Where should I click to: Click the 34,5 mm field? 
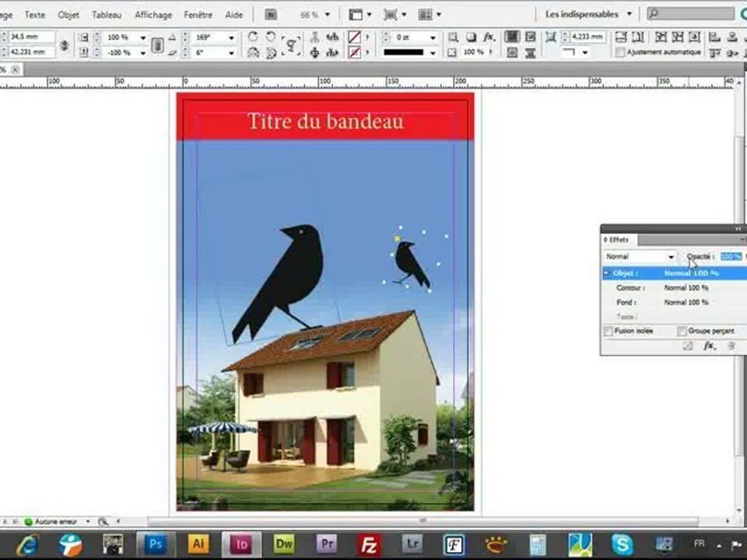click(31, 37)
